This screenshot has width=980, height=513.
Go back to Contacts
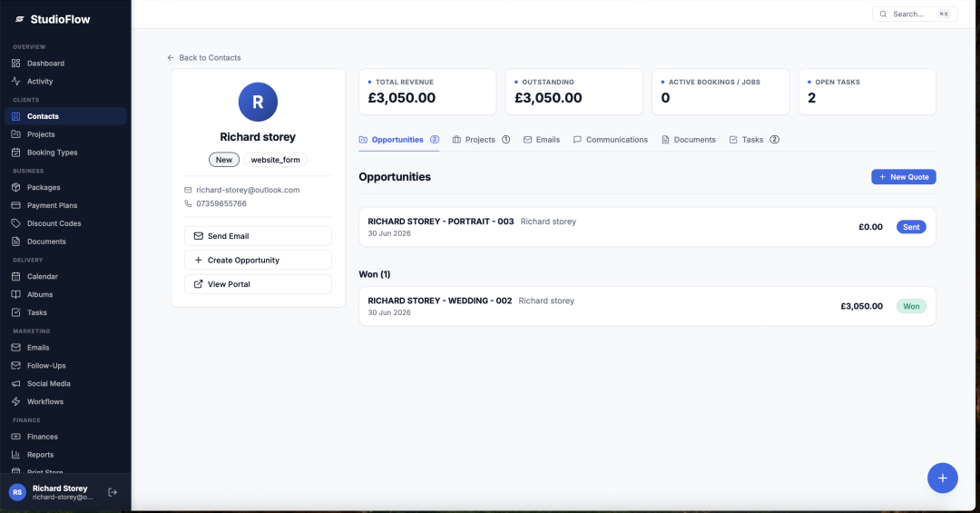click(204, 57)
